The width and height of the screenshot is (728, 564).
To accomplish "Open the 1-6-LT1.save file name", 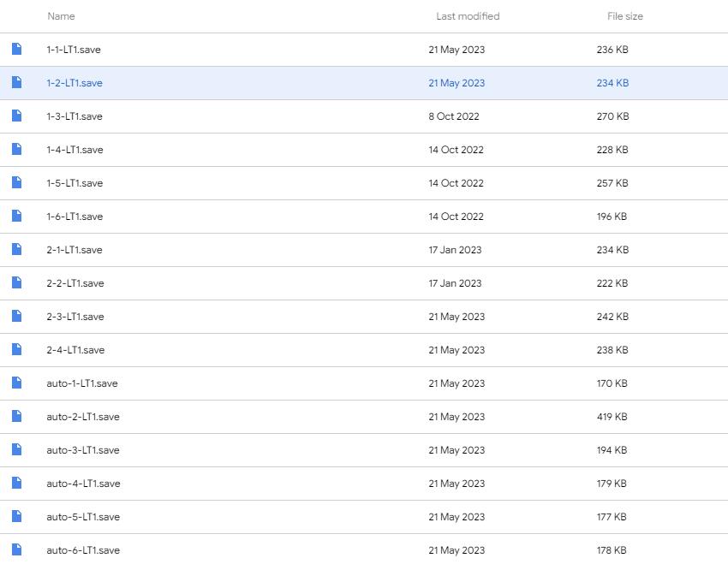I will [x=75, y=217].
